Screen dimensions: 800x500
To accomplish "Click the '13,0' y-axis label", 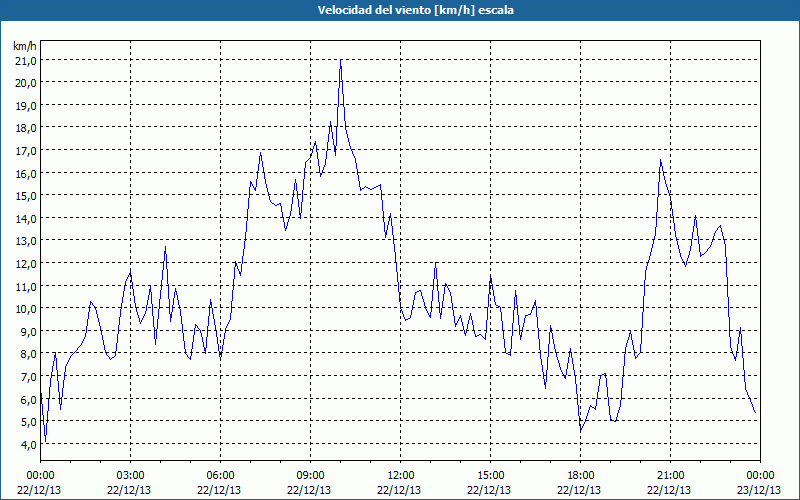I will pos(26,241).
